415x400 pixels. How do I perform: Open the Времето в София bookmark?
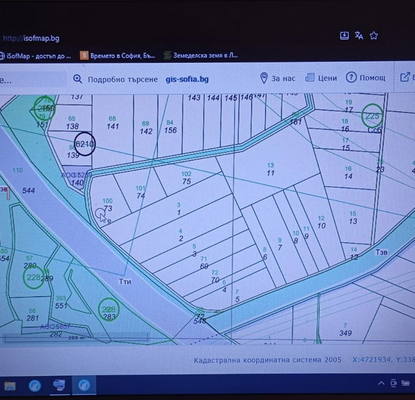[118, 55]
